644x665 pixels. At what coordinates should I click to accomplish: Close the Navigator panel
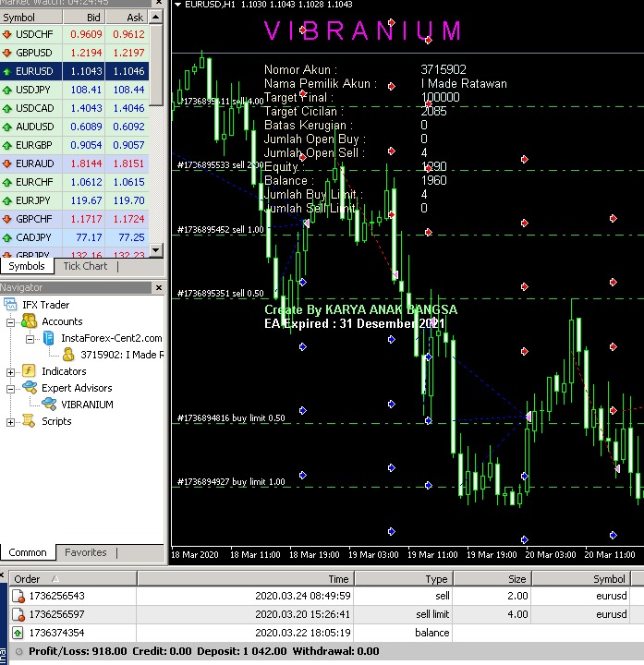(x=159, y=287)
